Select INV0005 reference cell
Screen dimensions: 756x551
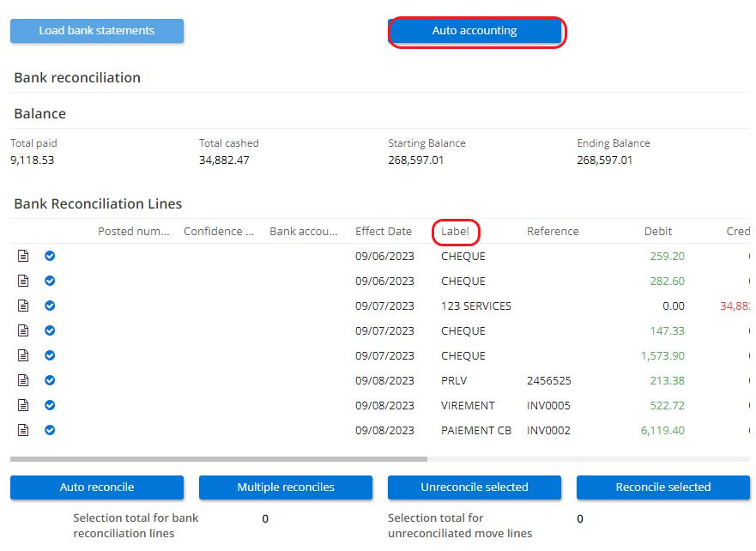(x=548, y=405)
